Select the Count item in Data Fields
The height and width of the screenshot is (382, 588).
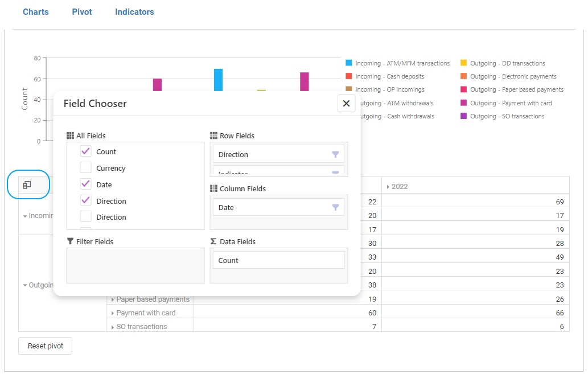[278, 260]
